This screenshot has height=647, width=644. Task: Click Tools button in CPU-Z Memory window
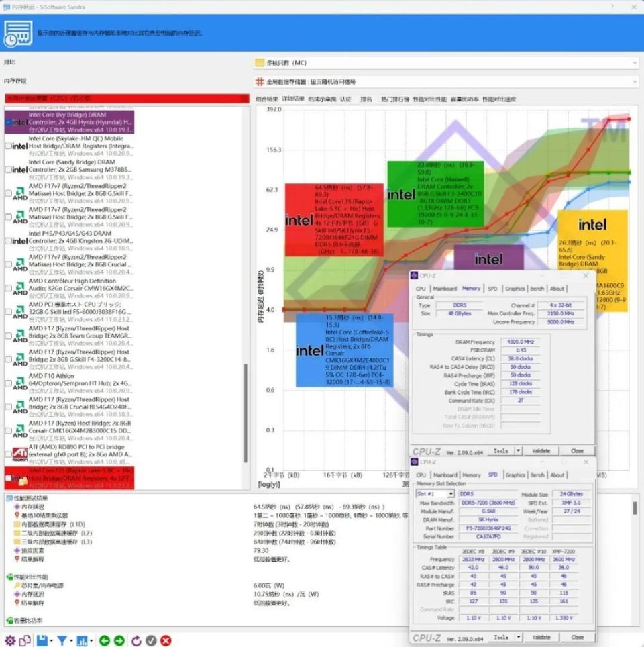(x=501, y=451)
